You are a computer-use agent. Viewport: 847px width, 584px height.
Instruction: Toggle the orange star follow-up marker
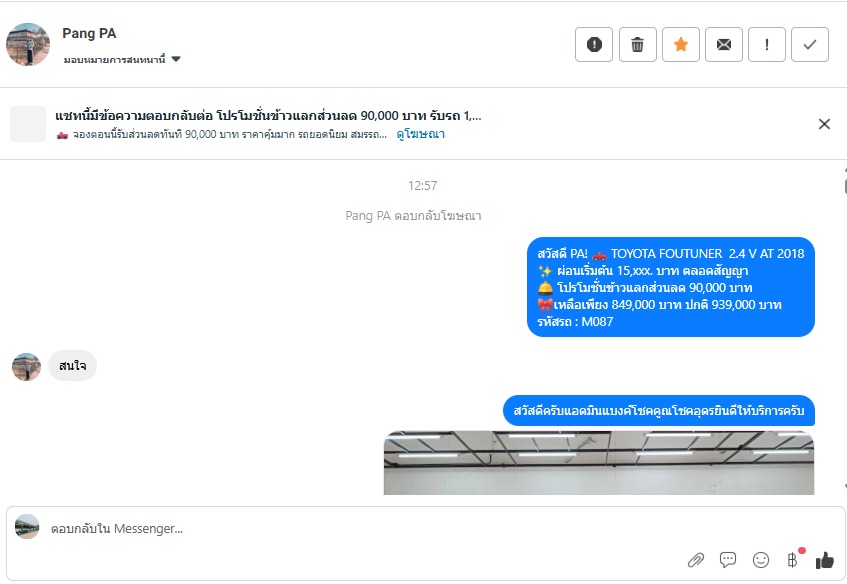click(x=681, y=44)
